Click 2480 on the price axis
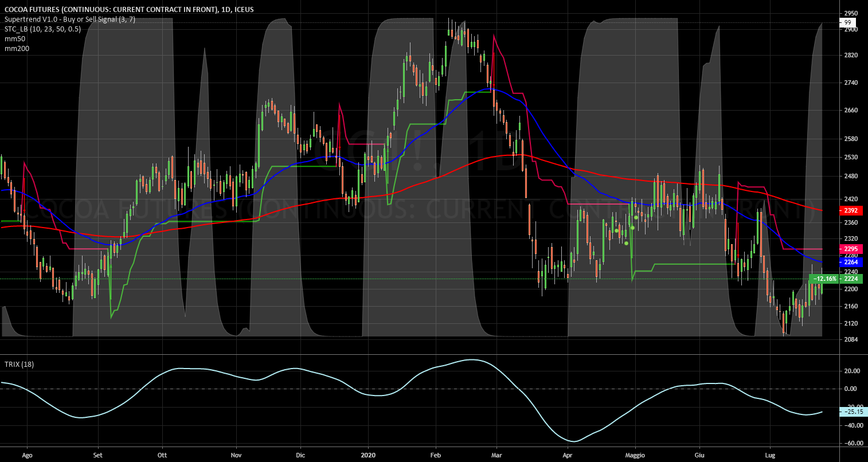Image resolution: width=868 pixels, height=462 pixels. 851,176
